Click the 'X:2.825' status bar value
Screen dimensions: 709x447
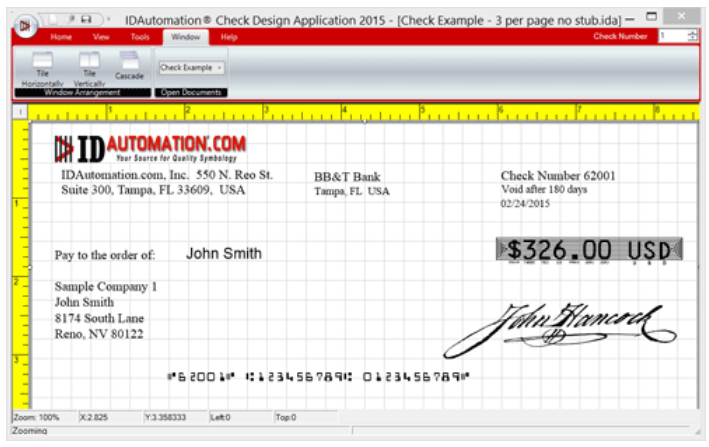pyautogui.click(x=94, y=417)
